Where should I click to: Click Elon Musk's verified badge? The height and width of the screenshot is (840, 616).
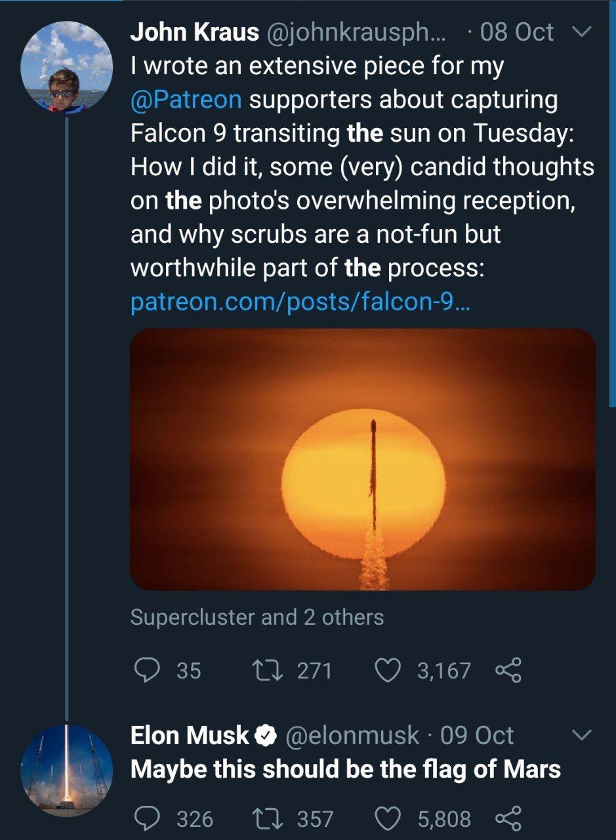tap(265, 736)
